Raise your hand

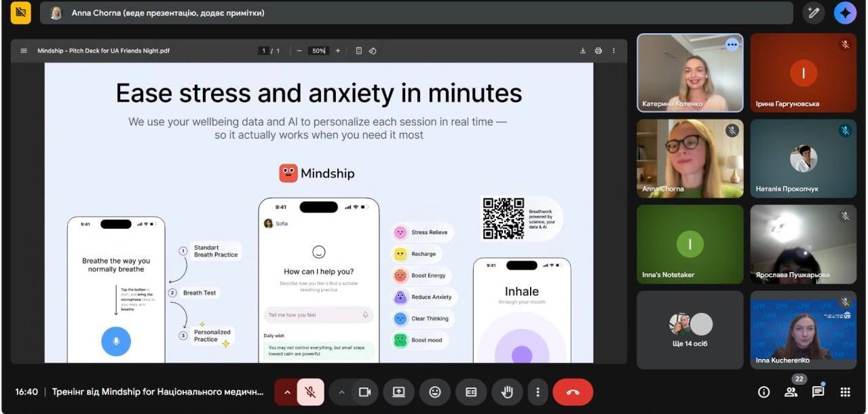507,392
